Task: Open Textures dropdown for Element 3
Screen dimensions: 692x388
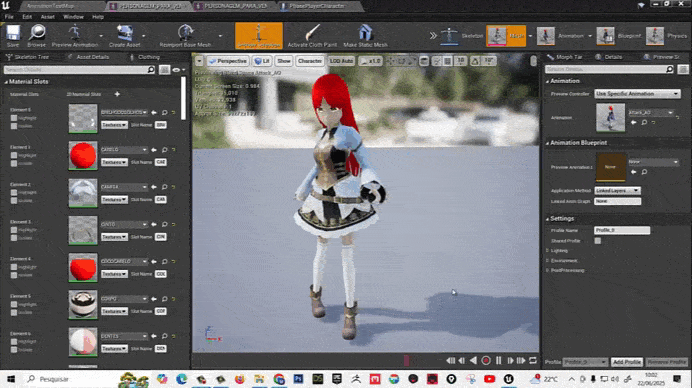Action: click(114, 237)
